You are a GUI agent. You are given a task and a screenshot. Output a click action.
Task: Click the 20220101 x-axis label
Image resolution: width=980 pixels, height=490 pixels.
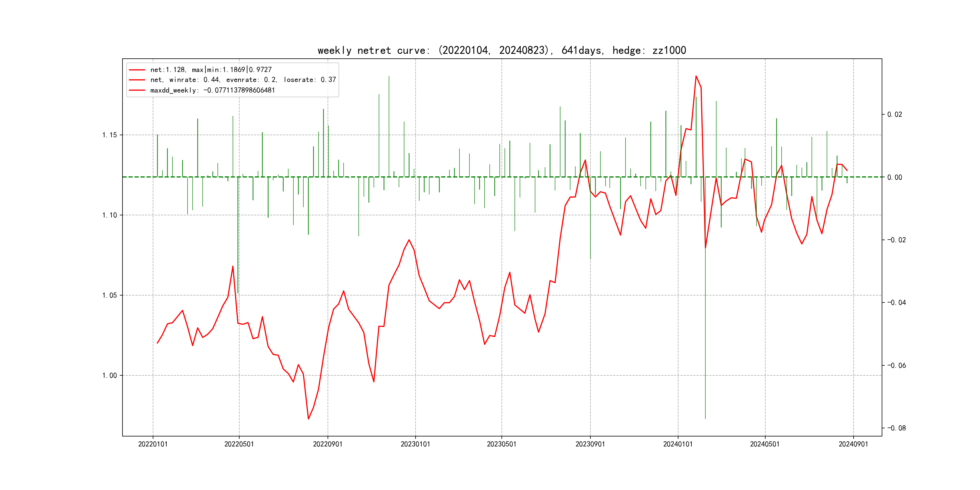point(153,444)
